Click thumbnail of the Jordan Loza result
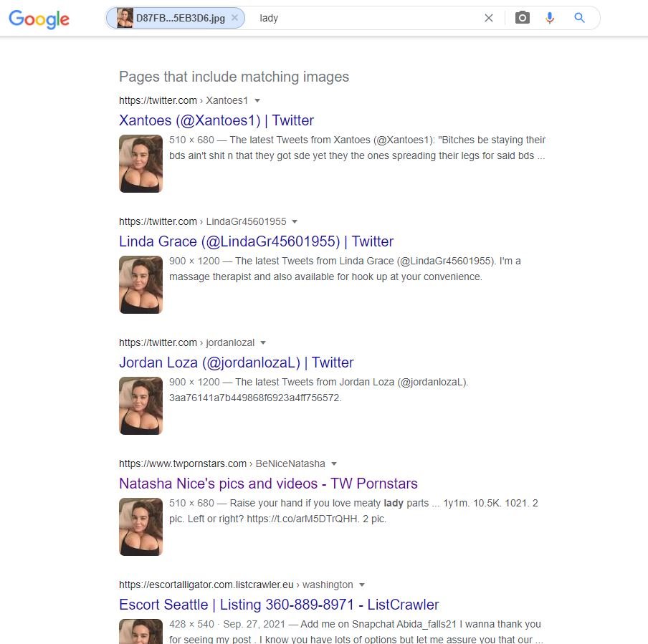This screenshot has height=644, width=648. pyautogui.click(x=141, y=405)
